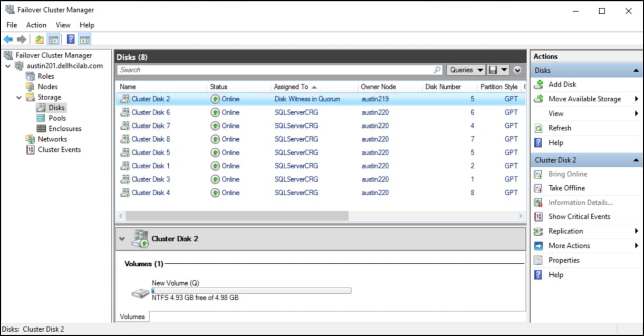This screenshot has height=336, width=644.
Task: Click the Move Available Storage icon
Action: (x=539, y=99)
